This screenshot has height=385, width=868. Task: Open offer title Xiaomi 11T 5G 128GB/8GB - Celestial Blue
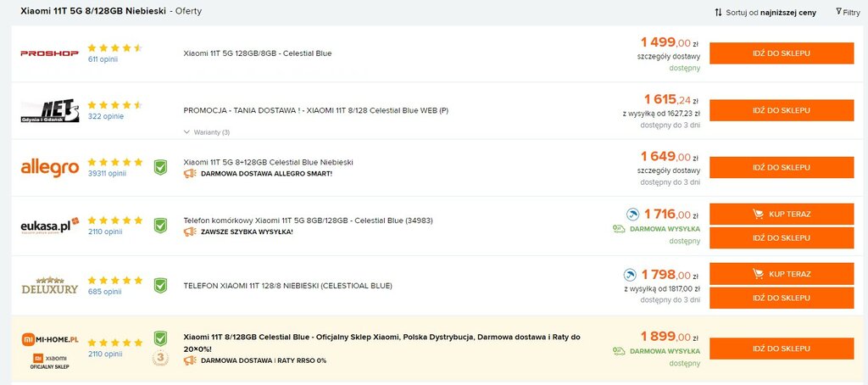pos(258,53)
